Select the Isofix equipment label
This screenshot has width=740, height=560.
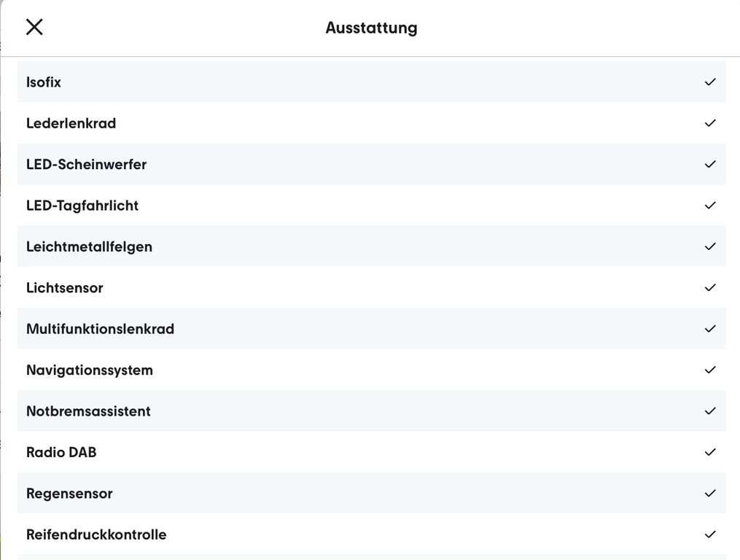click(44, 82)
